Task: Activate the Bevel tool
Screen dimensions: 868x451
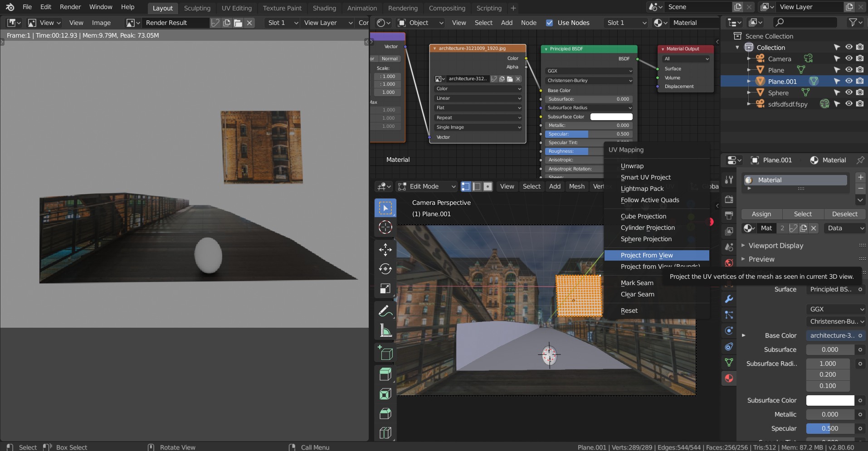Action: tap(385, 413)
